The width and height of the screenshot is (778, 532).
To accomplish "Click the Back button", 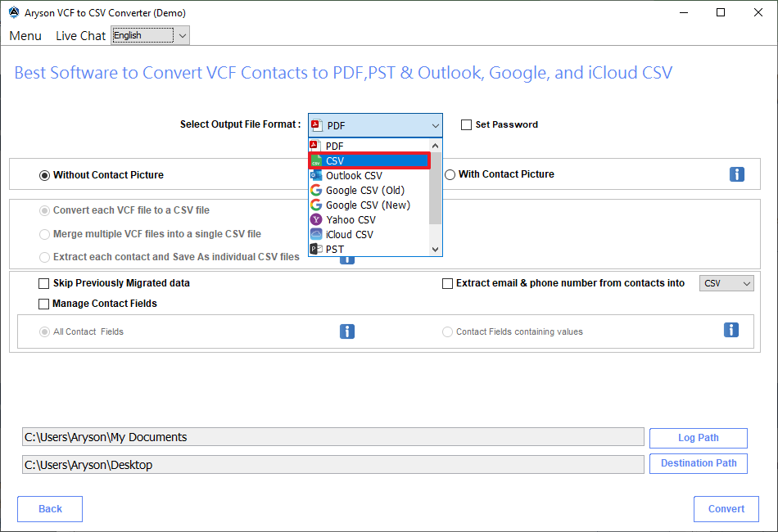I will pos(50,509).
